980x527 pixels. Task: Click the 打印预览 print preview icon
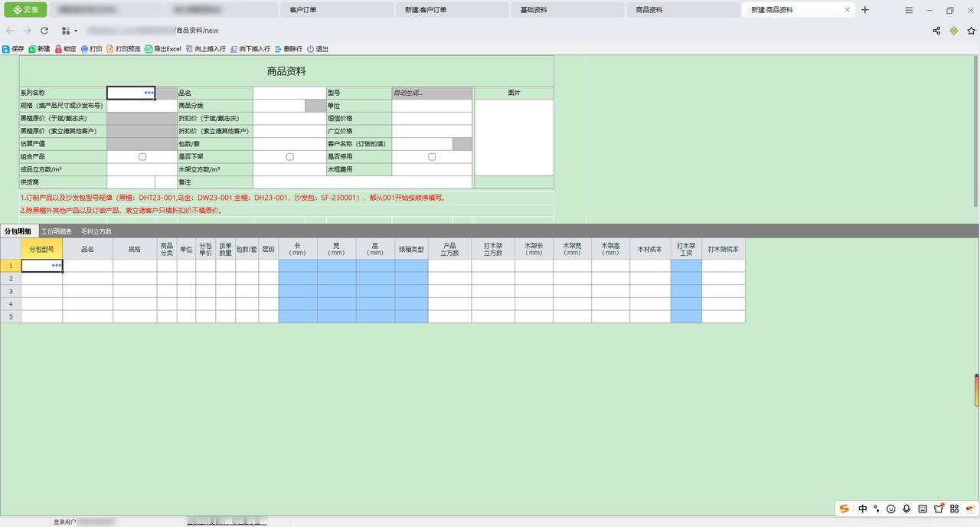110,49
